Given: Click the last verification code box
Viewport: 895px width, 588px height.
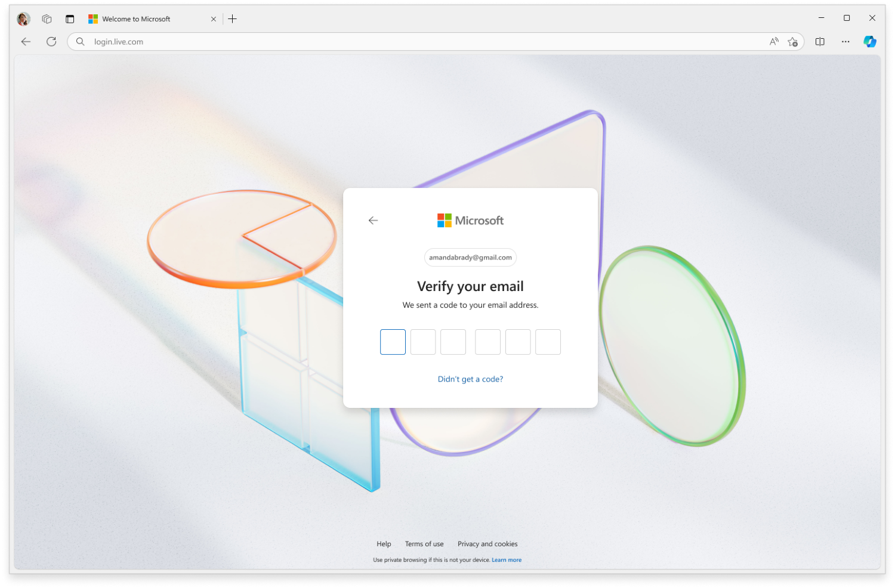Looking at the screenshot, I should [x=548, y=342].
